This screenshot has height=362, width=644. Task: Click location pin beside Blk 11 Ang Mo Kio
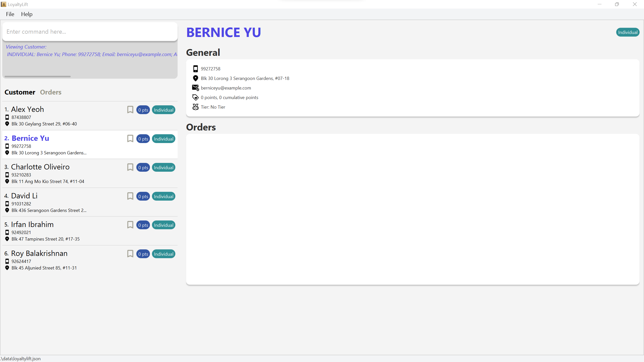(x=7, y=181)
